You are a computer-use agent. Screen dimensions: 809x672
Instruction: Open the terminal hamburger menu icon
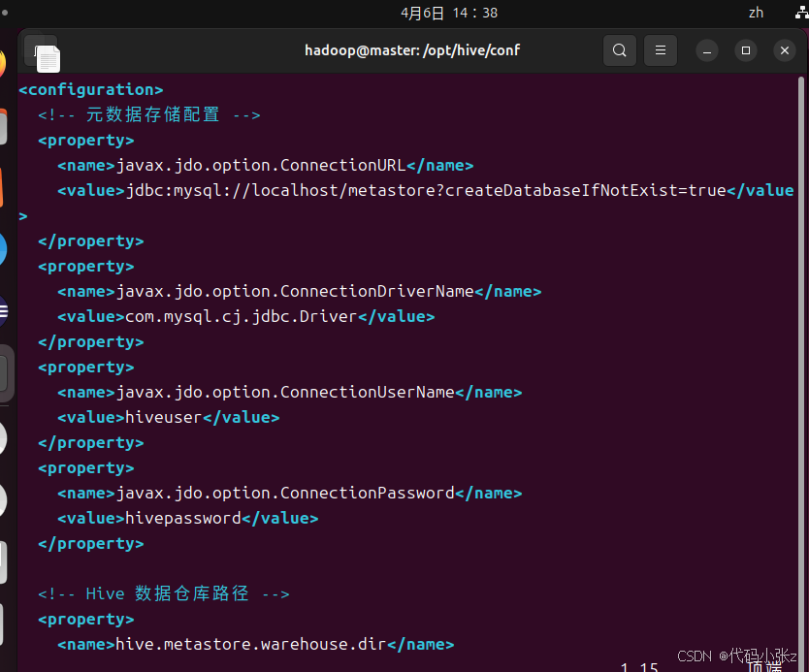tap(661, 50)
